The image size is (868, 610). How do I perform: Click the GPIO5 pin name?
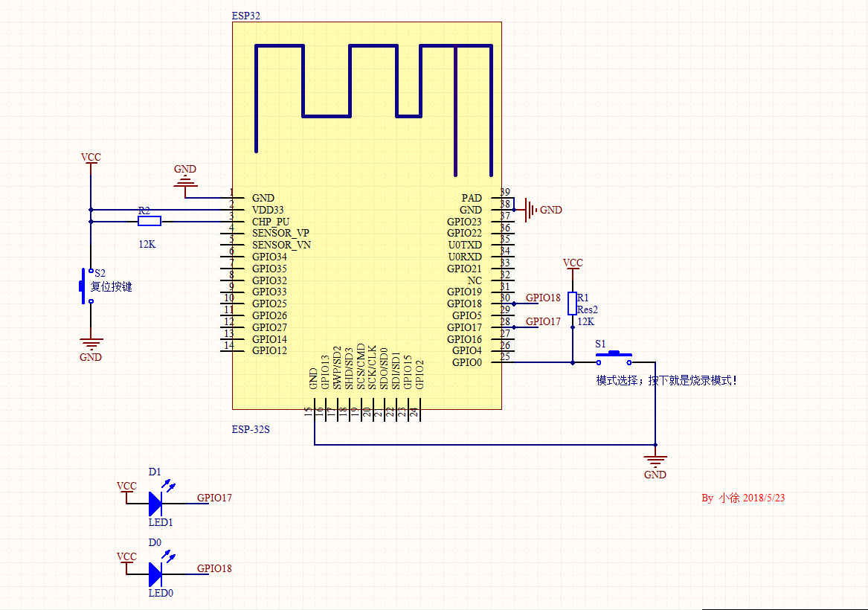[467, 315]
